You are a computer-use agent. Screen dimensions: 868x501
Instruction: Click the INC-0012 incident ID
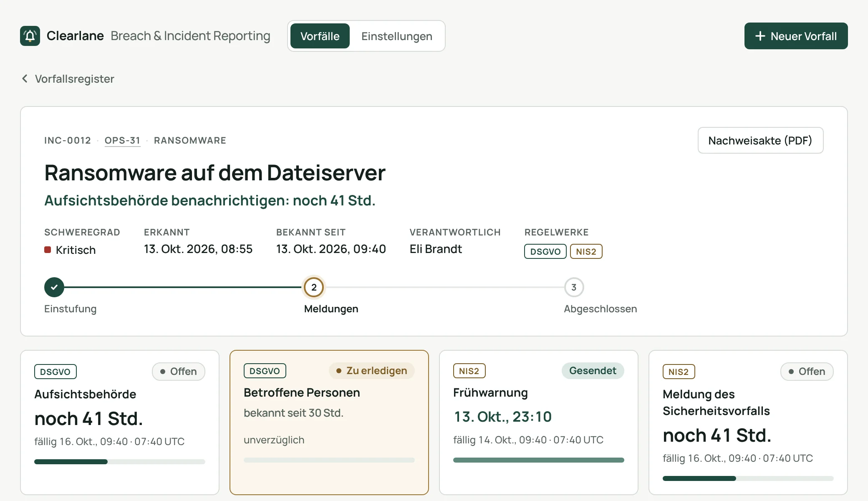click(68, 140)
